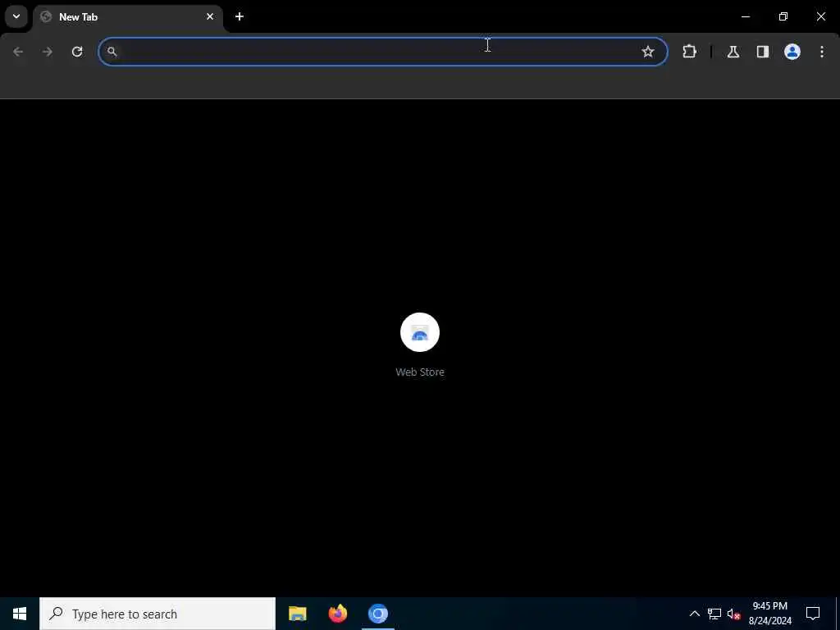Screen dimensions: 840x630
Task: Open network status tray icon
Action: coord(714,614)
